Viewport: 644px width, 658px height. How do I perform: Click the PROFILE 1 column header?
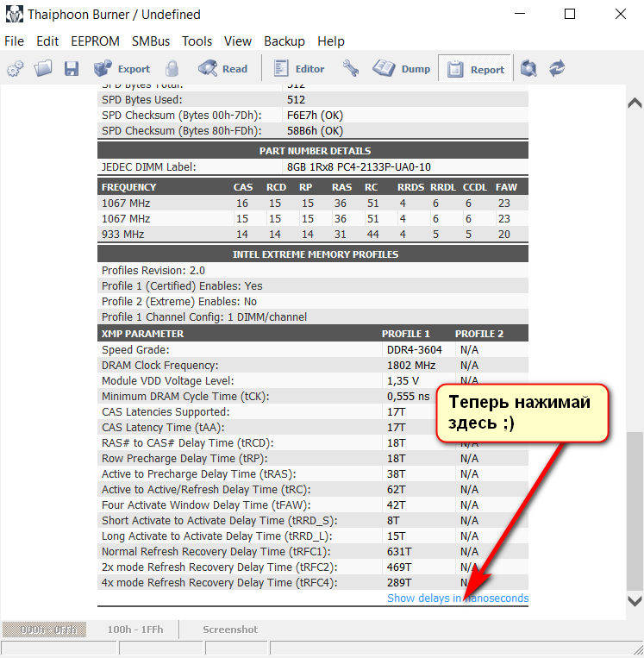point(406,334)
